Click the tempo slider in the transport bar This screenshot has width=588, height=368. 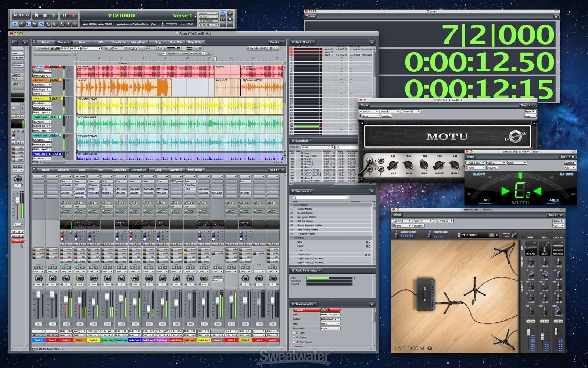click(171, 24)
